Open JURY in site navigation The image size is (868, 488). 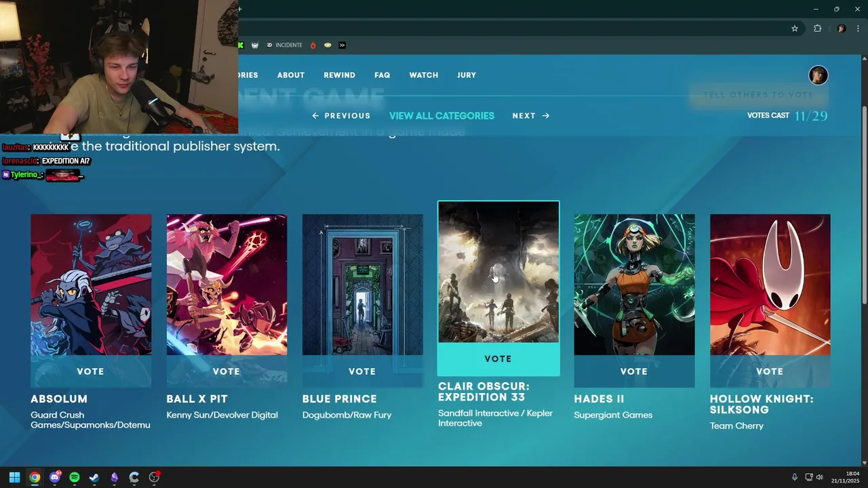click(x=467, y=75)
